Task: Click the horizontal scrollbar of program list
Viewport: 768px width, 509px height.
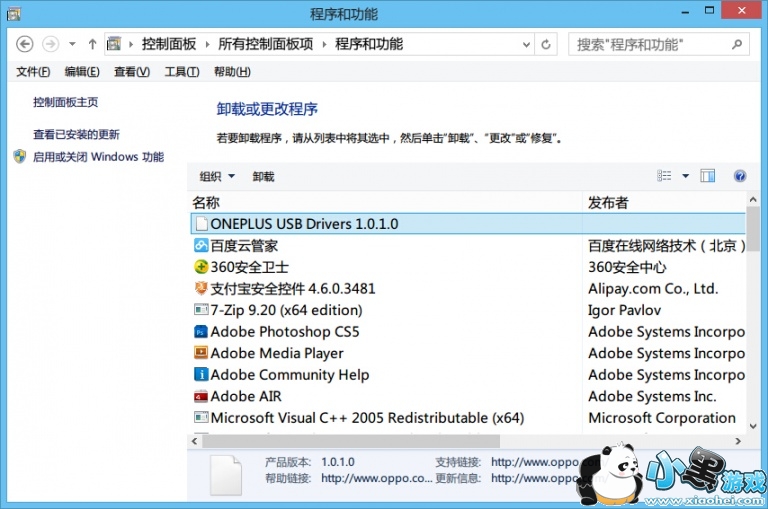Action: click(350, 441)
